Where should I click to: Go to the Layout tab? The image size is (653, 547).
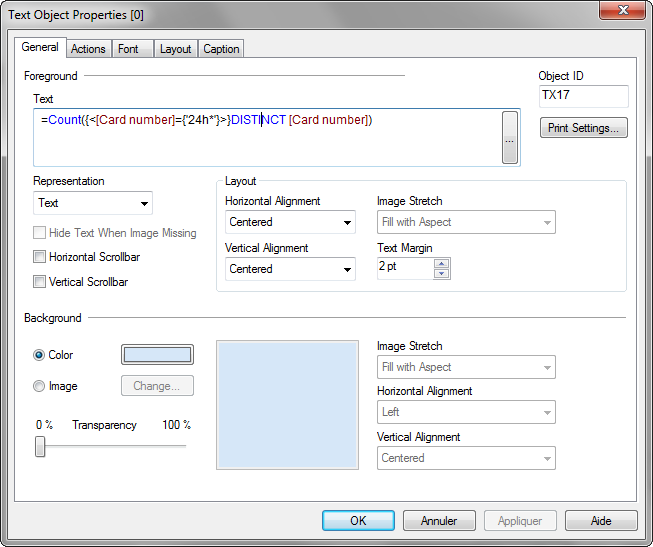pos(175,49)
